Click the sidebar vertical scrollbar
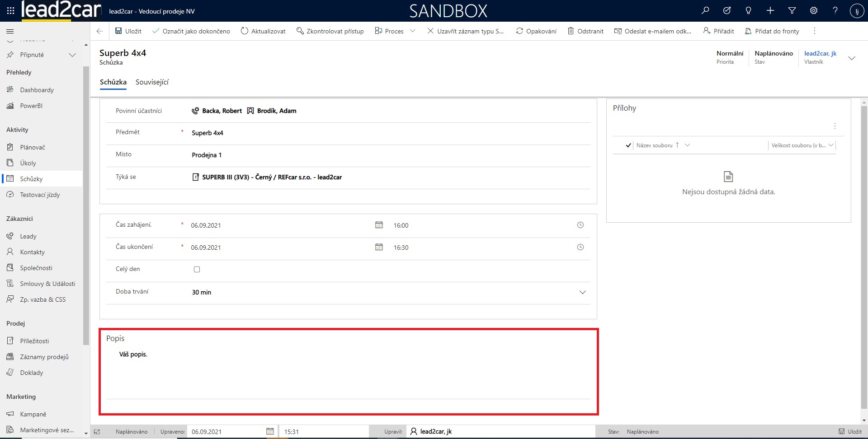Image resolution: width=868 pixels, height=439 pixels. [86, 203]
